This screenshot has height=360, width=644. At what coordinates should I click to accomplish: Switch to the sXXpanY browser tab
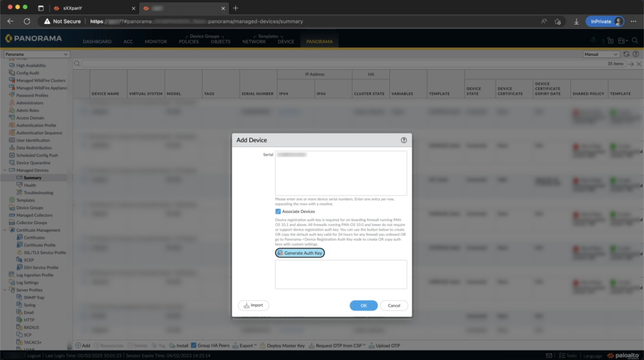pos(93,8)
